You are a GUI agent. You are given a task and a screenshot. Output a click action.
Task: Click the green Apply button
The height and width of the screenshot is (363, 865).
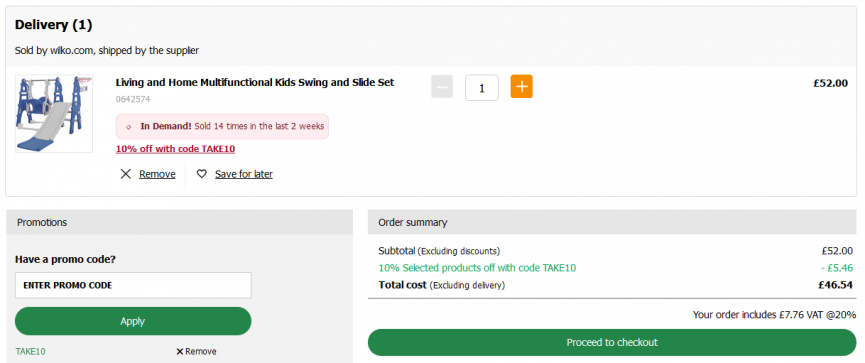[x=133, y=321]
